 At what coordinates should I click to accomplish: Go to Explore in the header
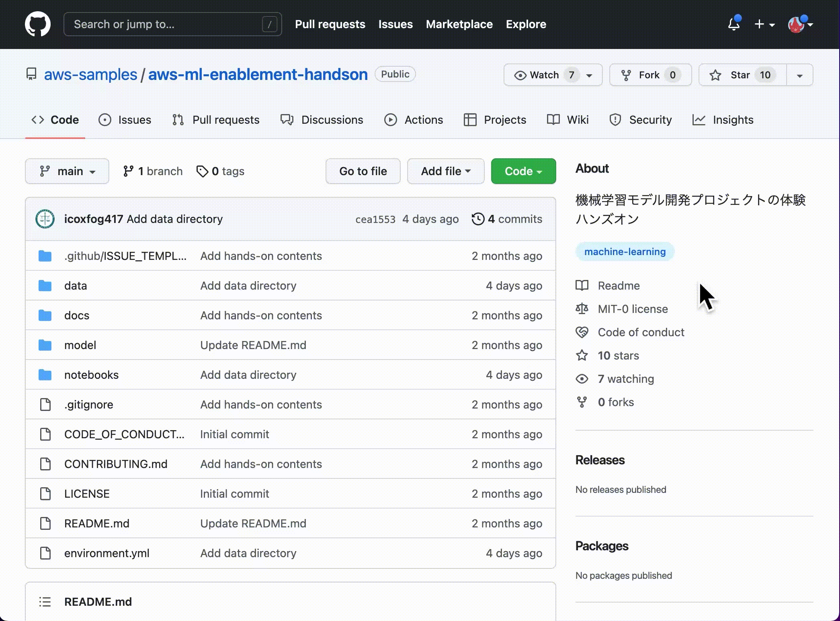(x=526, y=24)
